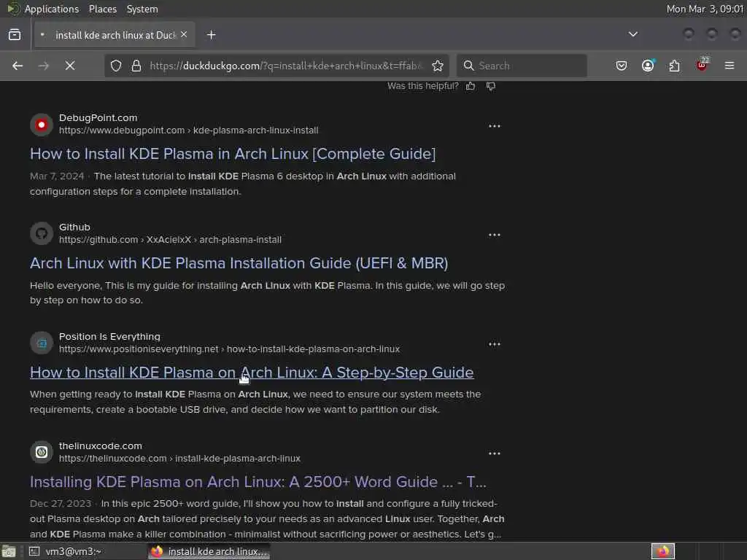Open the Step-by-Step Guide result link
The height and width of the screenshot is (560, 747).
252,373
